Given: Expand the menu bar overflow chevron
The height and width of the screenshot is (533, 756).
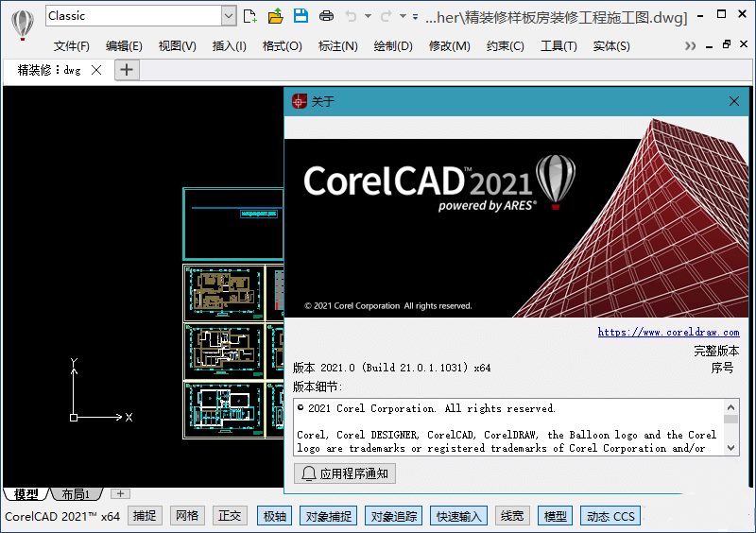Looking at the screenshot, I should [x=690, y=46].
